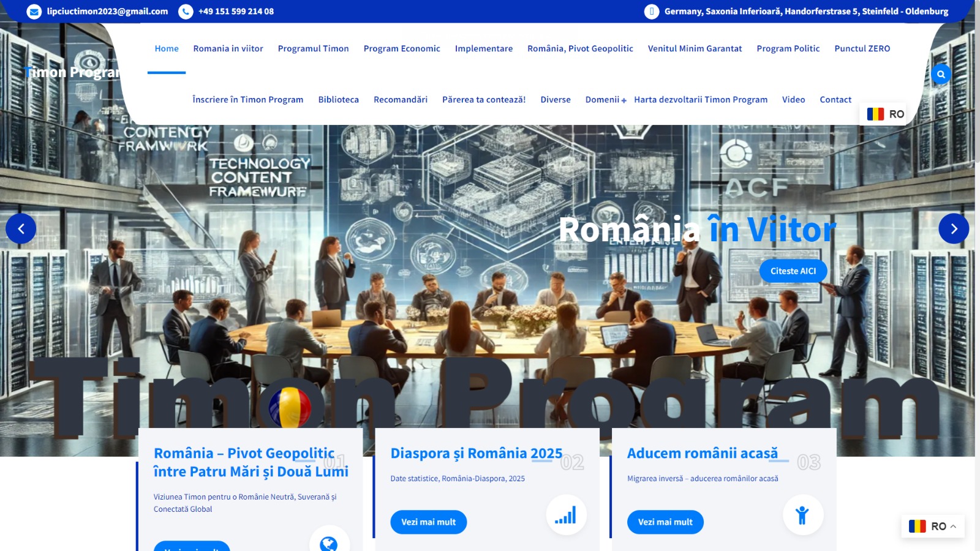Image resolution: width=980 pixels, height=551 pixels.
Task: Click the envelope email icon
Action: click(34, 12)
